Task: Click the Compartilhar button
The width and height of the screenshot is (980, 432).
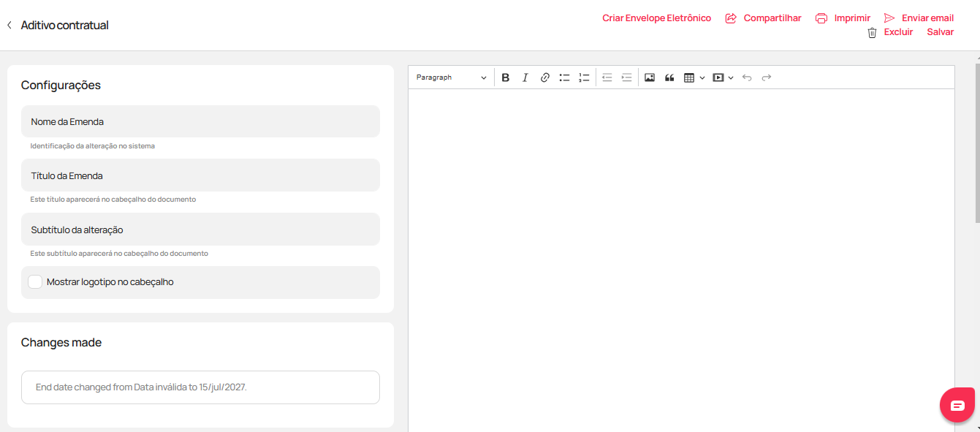Action: coord(772,18)
